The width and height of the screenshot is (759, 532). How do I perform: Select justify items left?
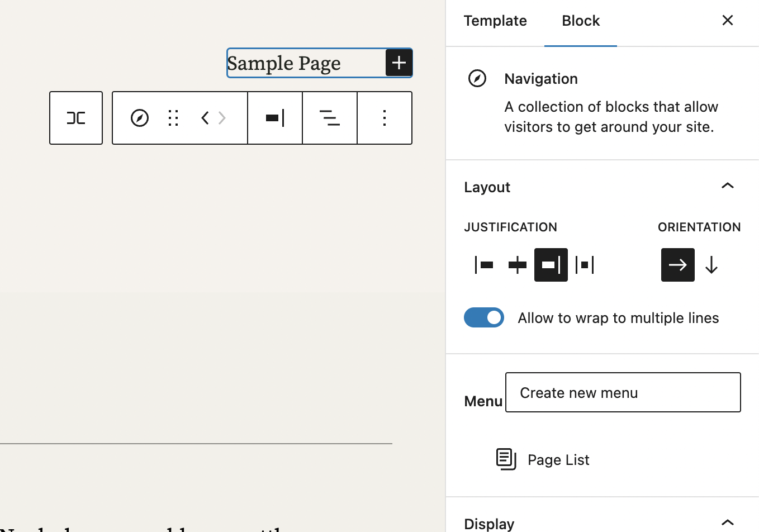(484, 265)
